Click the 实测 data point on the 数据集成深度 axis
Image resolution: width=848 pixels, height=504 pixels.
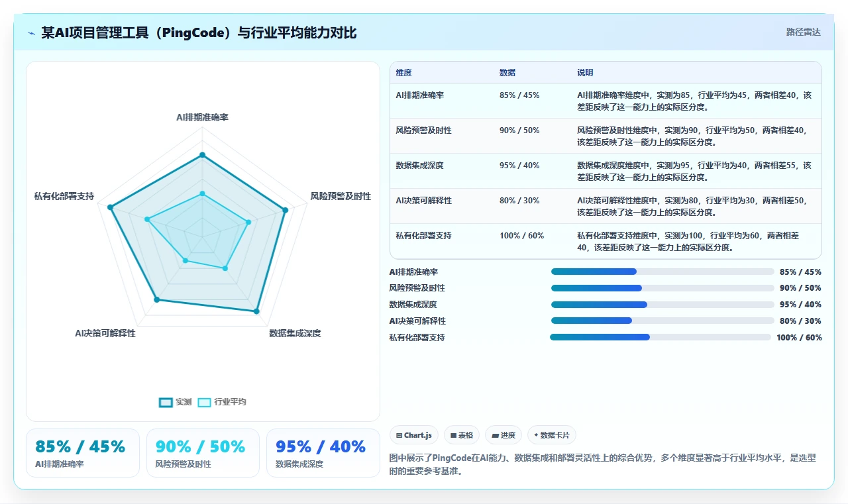[x=256, y=311]
